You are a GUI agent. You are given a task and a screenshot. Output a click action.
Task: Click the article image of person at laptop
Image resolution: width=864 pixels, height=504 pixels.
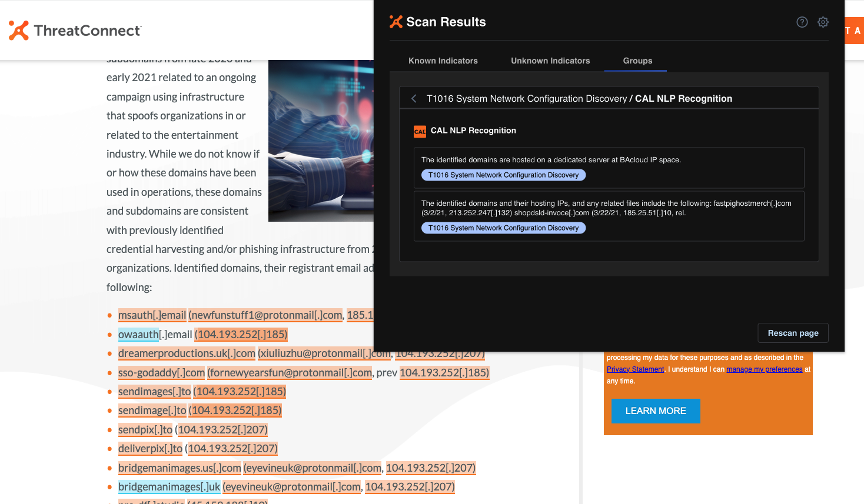click(x=321, y=141)
